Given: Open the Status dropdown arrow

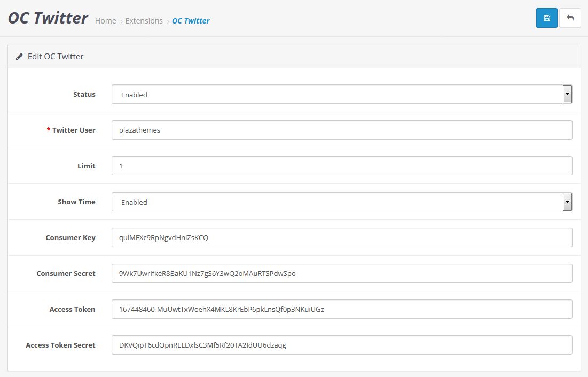Looking at the screenshot, I should point(567,94).
